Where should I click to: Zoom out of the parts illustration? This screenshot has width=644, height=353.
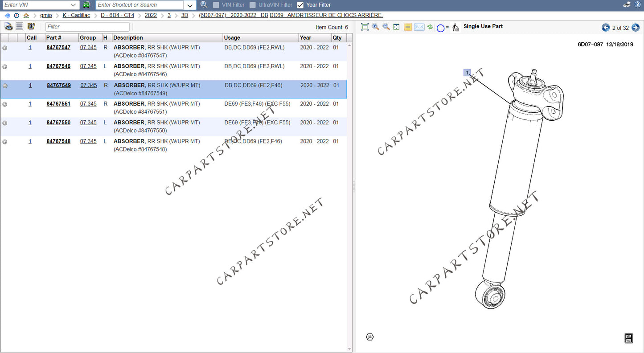[386, 27]
